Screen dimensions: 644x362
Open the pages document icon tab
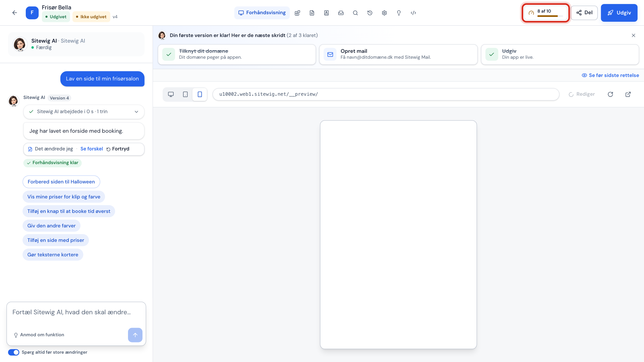tap(312, 13)
